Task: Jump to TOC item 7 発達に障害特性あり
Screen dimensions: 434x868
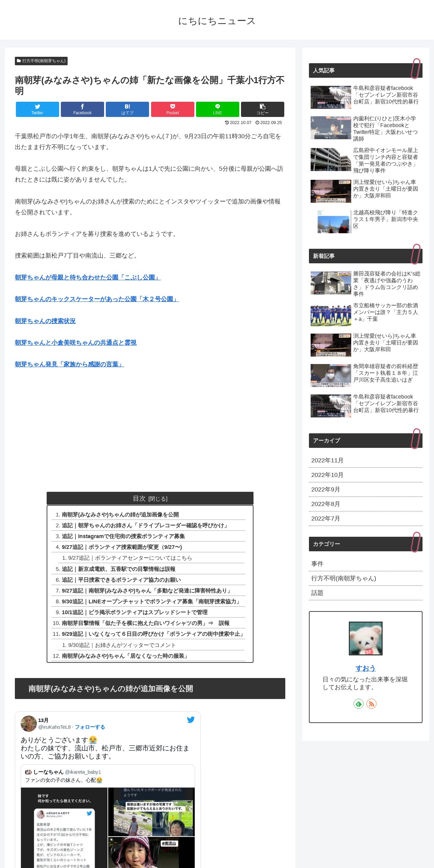Action: (147, 591)
